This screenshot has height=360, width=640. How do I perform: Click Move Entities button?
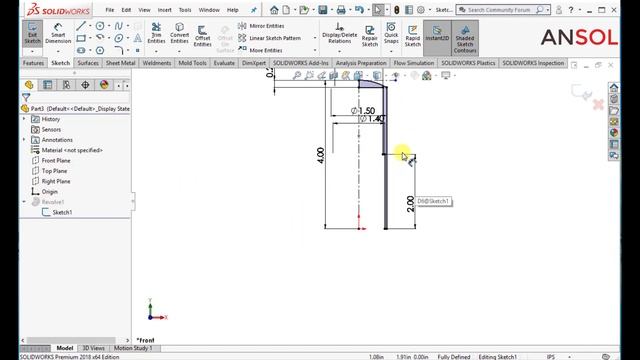[x=260, y=50]
